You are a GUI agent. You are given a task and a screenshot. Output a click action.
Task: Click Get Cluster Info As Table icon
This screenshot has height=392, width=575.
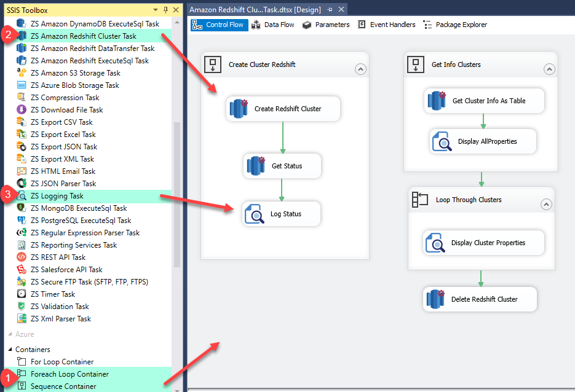pos(437,101)
